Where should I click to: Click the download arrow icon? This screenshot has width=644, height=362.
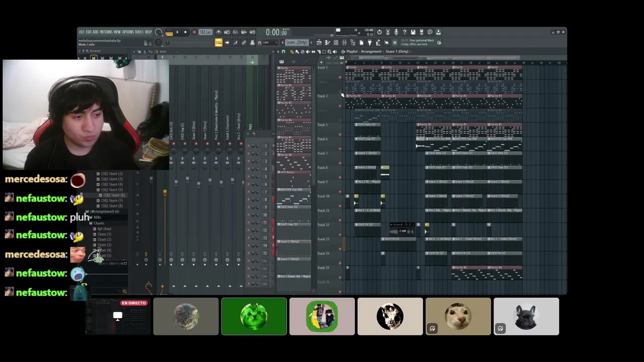tap(438, 32)
